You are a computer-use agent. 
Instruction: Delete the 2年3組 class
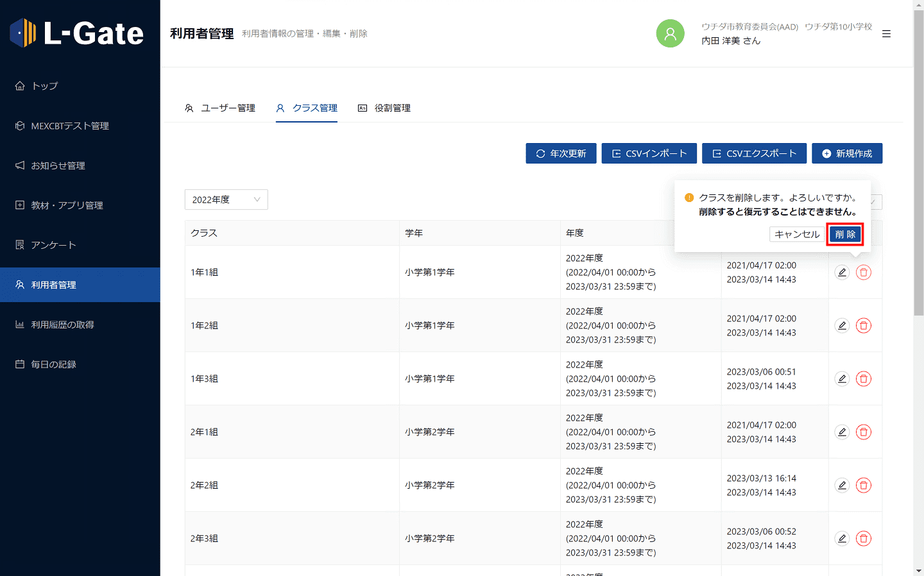tap(864, 539)
